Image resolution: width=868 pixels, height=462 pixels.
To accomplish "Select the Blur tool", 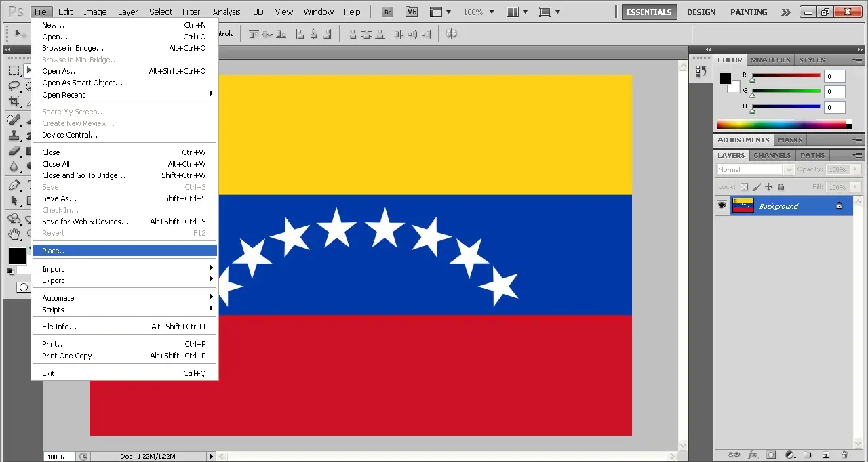I will tap(14, 167).
